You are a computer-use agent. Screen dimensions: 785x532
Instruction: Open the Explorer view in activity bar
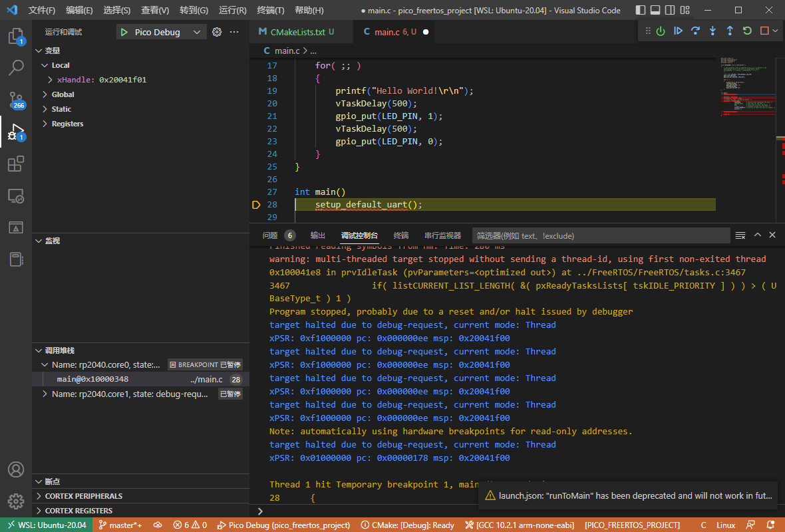coord(16,36)
